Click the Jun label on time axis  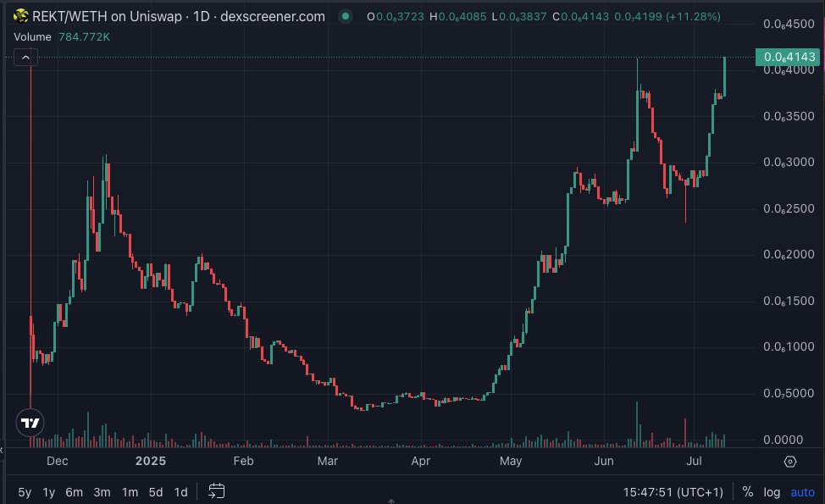[603, 461]
